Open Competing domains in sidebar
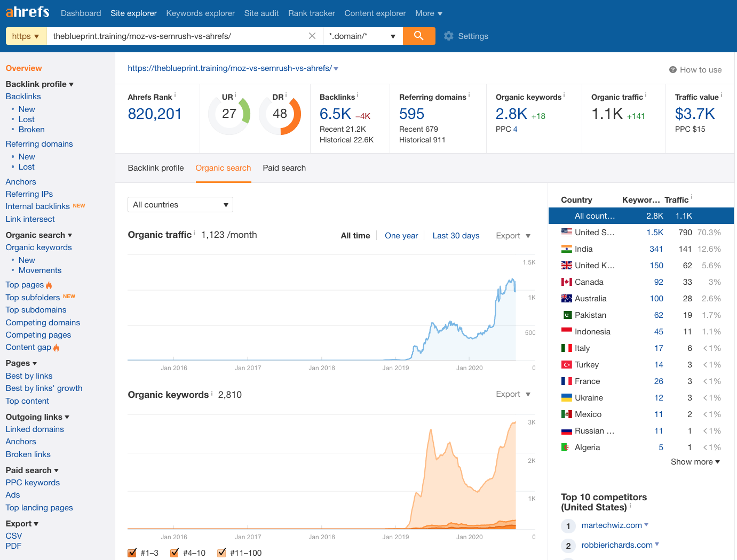This screenshot has width=737, height=560. coord(43,323)
